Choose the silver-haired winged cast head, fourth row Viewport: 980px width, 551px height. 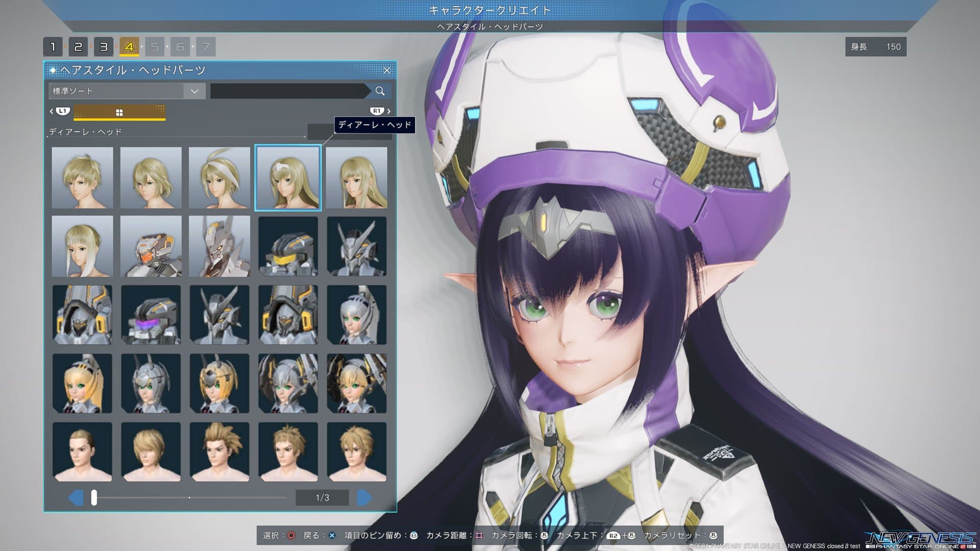[288, 383]
